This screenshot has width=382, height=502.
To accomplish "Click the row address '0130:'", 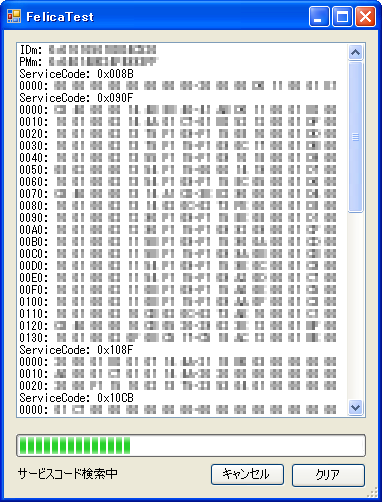I will pos(34,338).
